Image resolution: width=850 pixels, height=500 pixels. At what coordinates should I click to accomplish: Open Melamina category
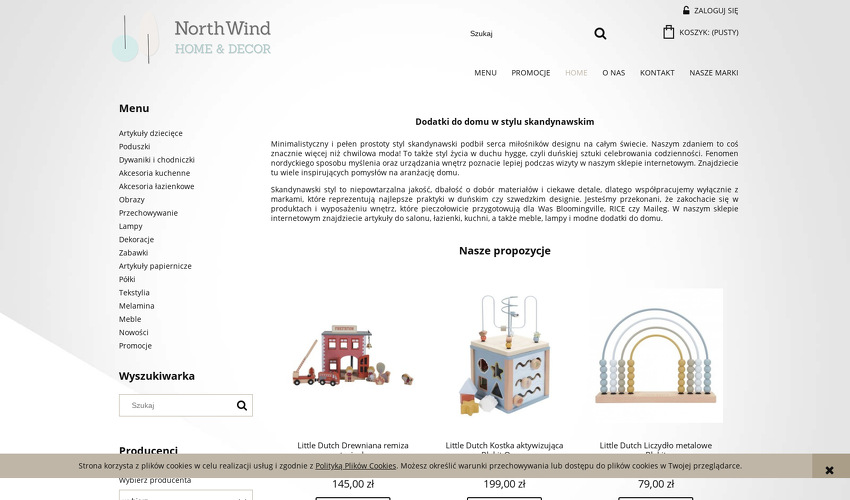[137, 306]
